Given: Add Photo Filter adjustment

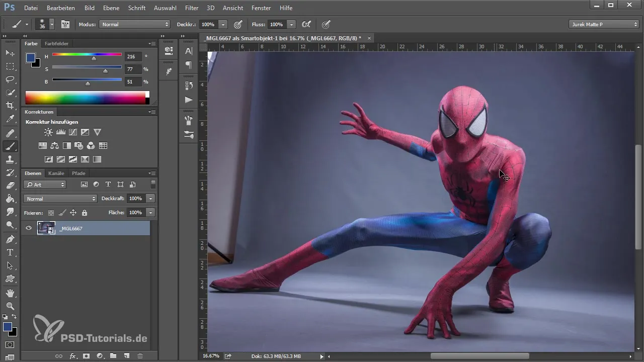Looking at the screenshot, I should [79, 146].
